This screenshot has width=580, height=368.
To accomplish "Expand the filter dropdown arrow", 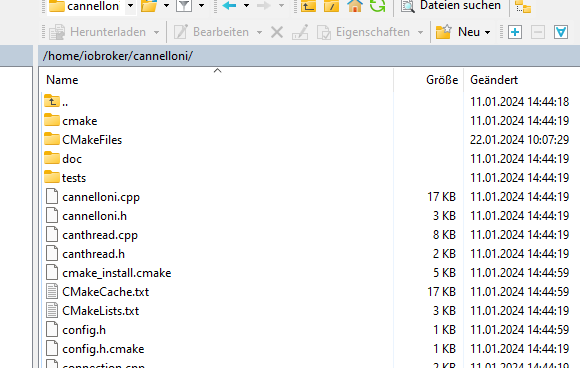I will point(201,6).
